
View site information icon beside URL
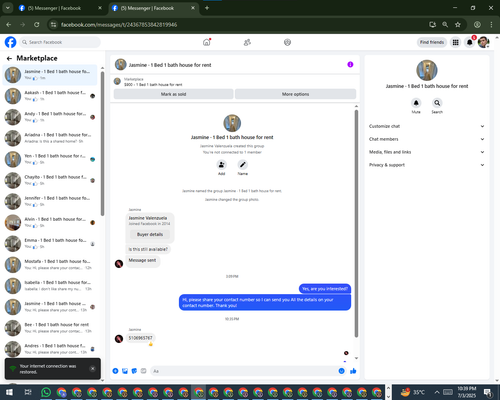point(53,25)
